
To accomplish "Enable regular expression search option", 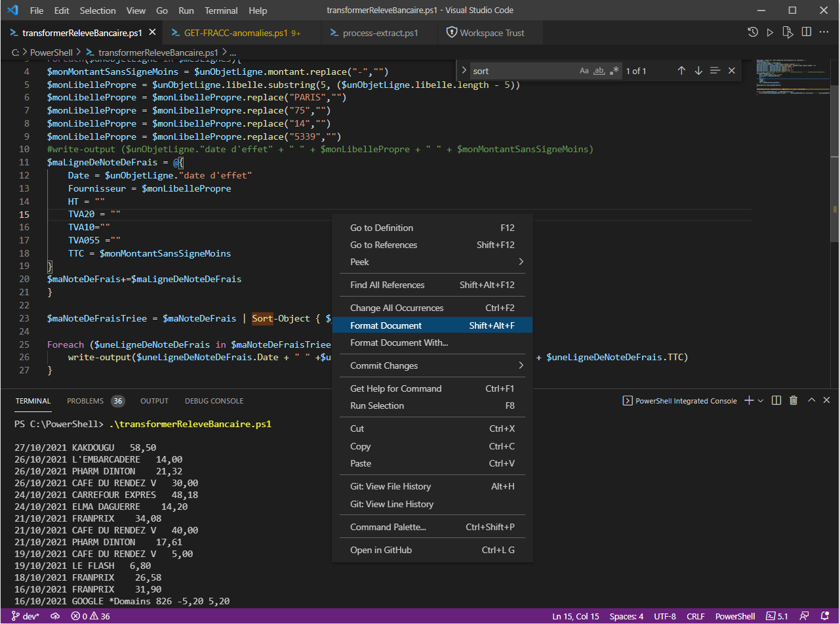I will point(614,71).
